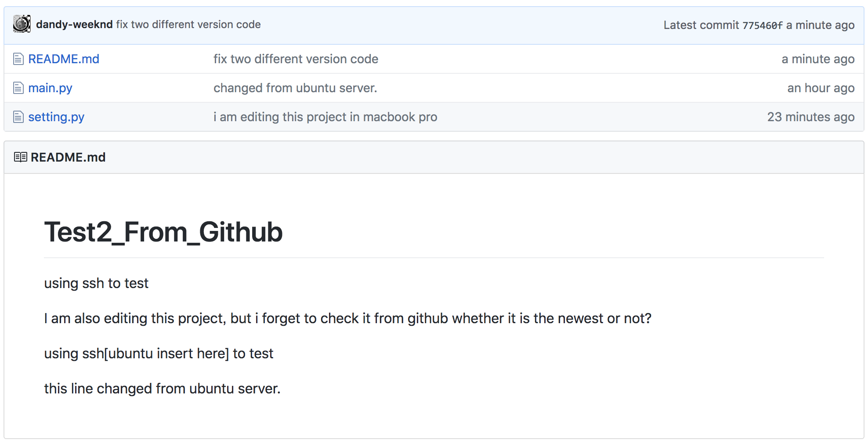Open the main.py file
The width and height of the screenshot is (868, 447).
(x=50, y=88)
